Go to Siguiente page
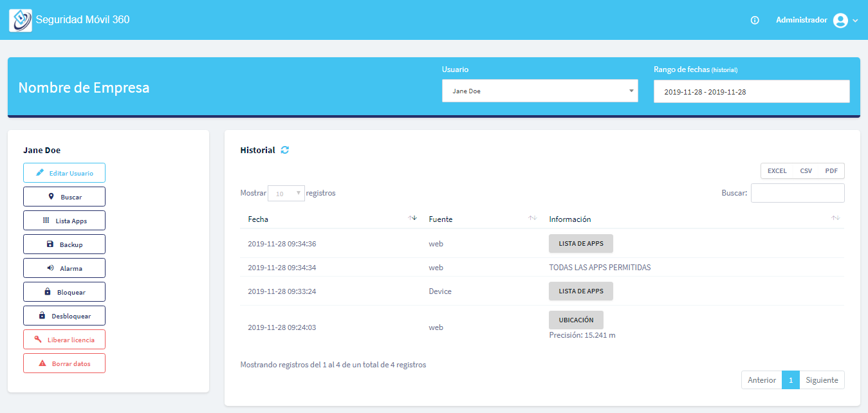This screenshot has width=868, height=413. 822,380
